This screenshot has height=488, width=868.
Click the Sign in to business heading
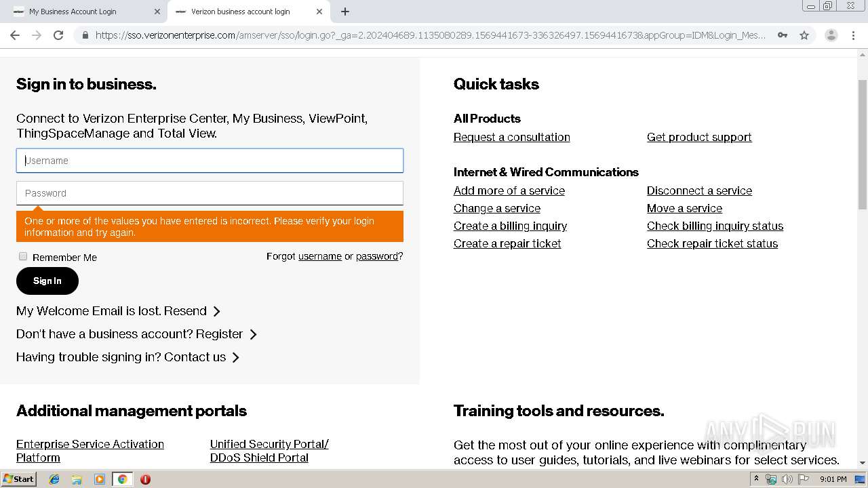pyautogui.click(x=86, y=84)
